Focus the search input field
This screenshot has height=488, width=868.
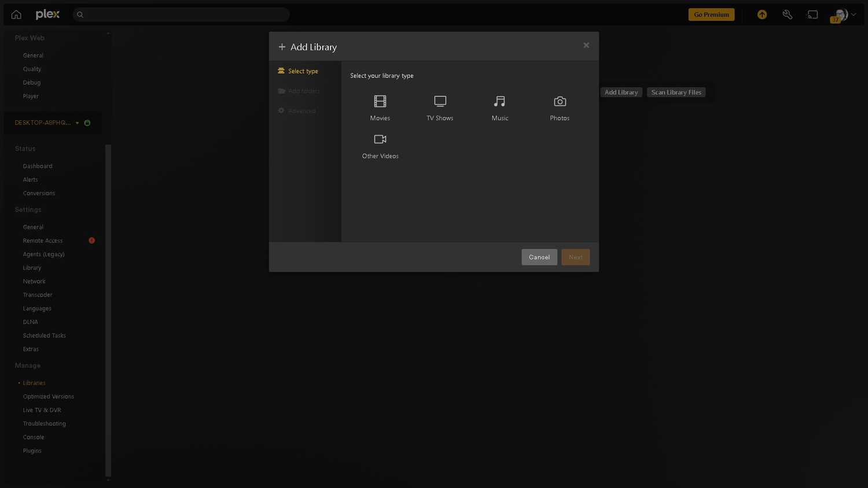point(181,14)
